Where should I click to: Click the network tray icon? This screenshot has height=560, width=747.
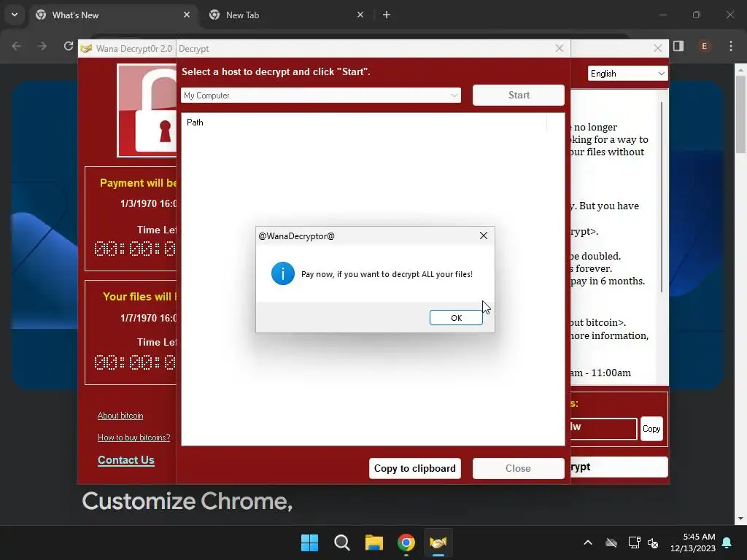[634, 542]
